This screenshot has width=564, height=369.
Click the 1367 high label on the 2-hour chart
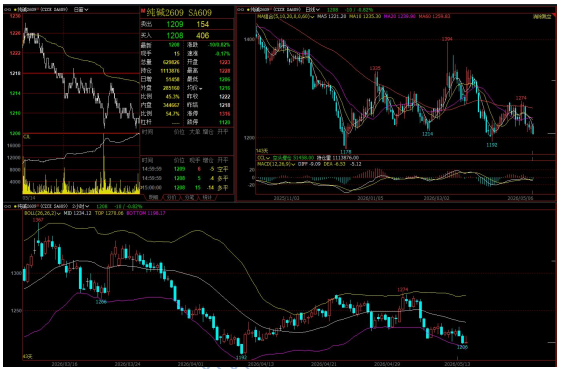38,220
